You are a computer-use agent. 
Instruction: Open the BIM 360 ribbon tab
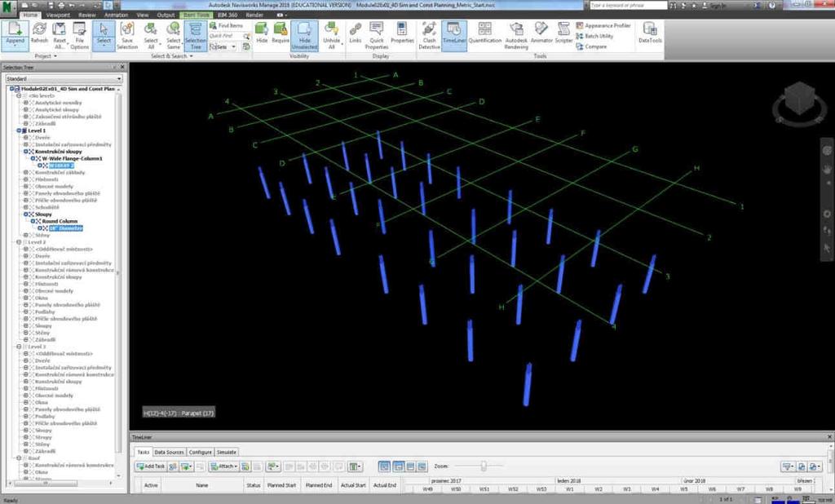tap(228, 15)
